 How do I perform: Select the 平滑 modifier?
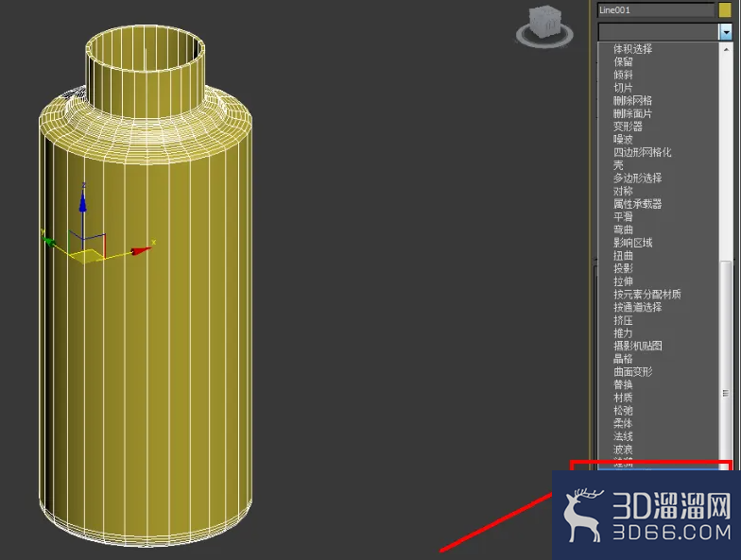[x=623, y=217]
